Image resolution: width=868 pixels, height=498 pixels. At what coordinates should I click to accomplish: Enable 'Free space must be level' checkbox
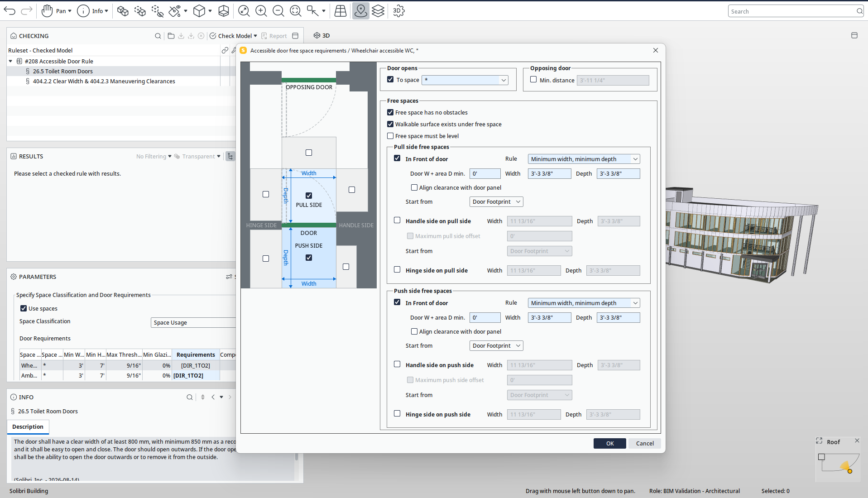tap(390, 136)
